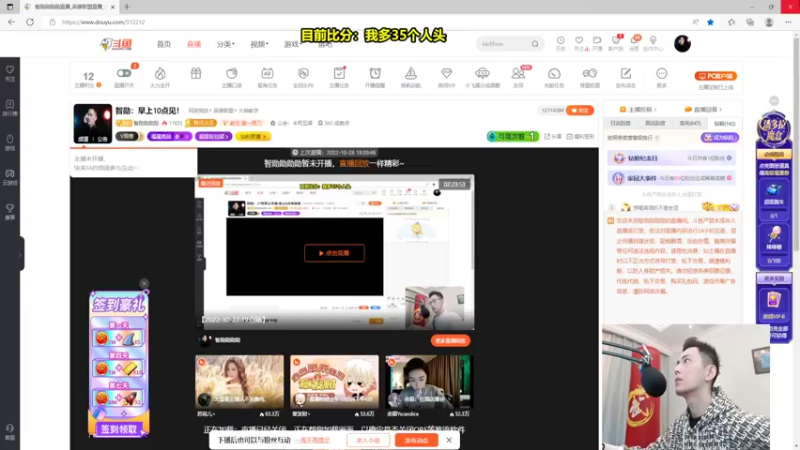Viewport: 800px width, 450px height.
Task: Switch to the 钻粉(142) tab
Action: pyautogui.click(x=724, y=123)
